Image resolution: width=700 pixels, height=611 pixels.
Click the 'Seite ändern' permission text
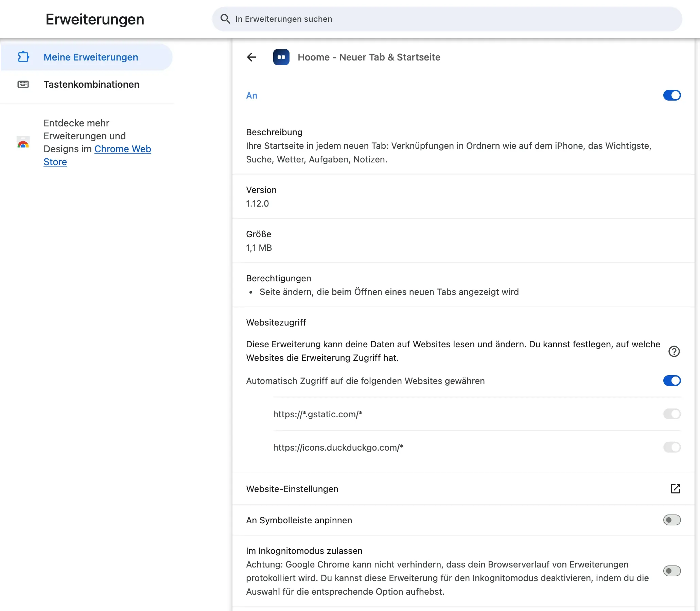coord(389,292)
